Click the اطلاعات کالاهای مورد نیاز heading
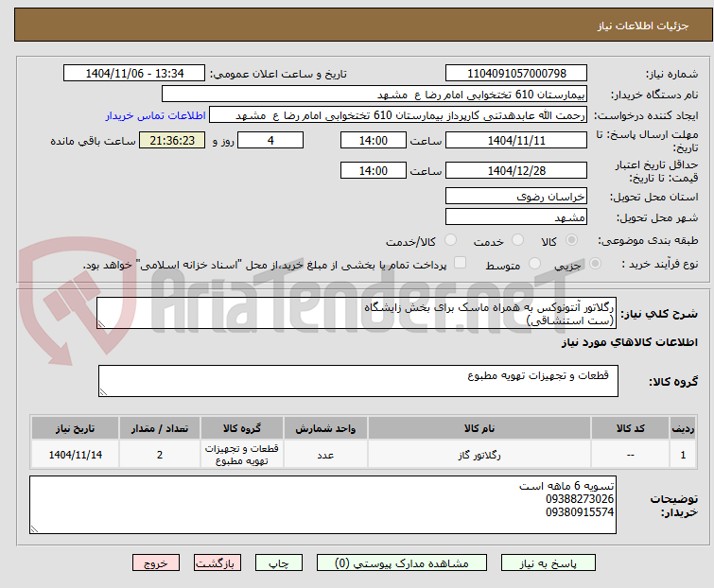The width and height of the screenshot is (714, 588). pos(629,342)
